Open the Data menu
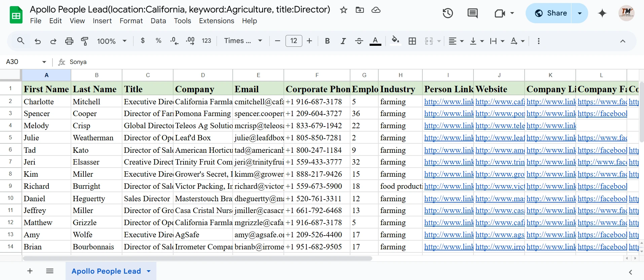644x280 pixels. pos(158,21)
